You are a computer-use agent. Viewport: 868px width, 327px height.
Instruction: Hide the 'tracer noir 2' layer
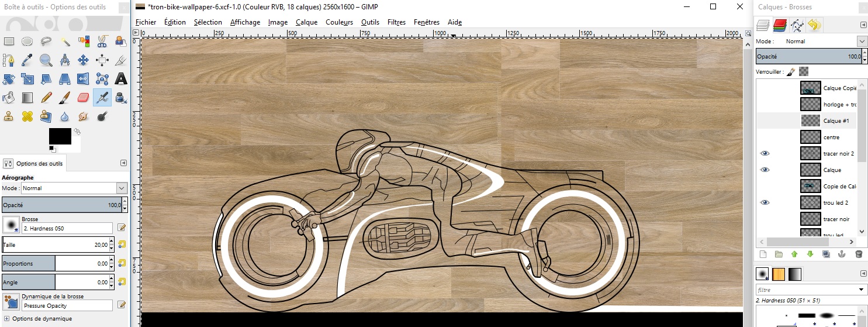coord(765,153)
